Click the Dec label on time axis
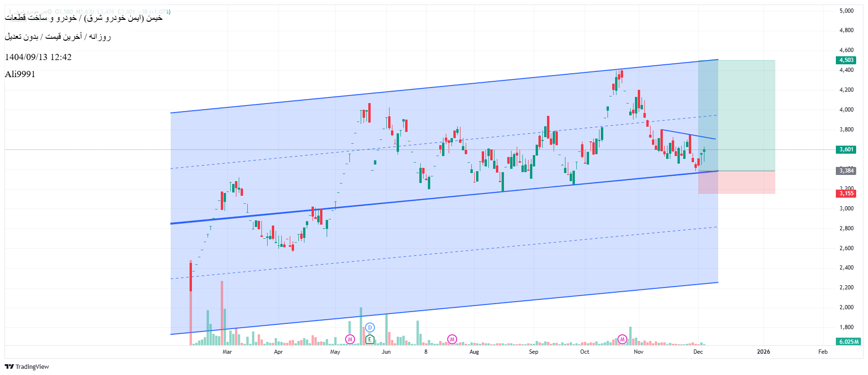Screen dimensions: 868x375 tap(698, 352)
